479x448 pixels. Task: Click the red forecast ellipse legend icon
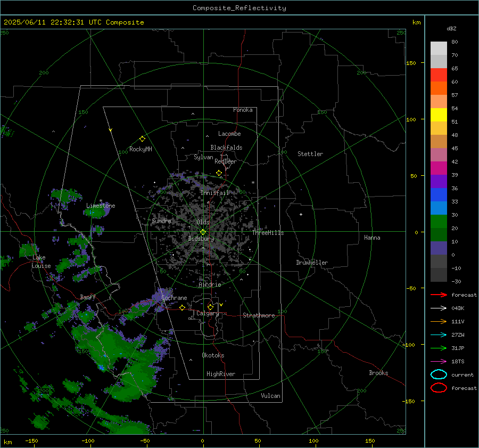[x=439, y=388]
